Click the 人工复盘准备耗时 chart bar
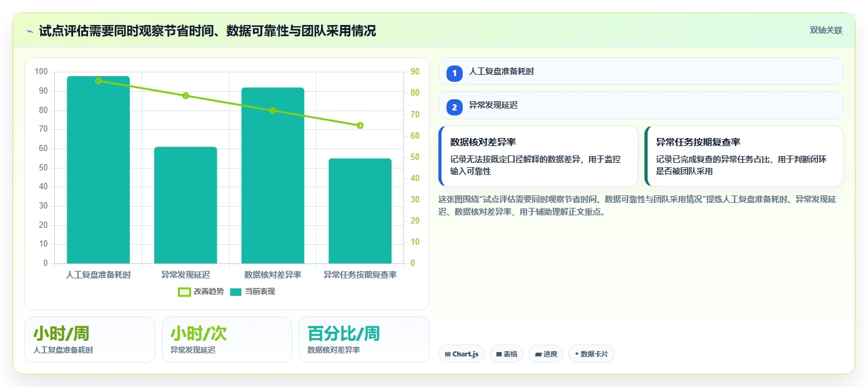This screenshot has width=868, height=387. [98, 170]
